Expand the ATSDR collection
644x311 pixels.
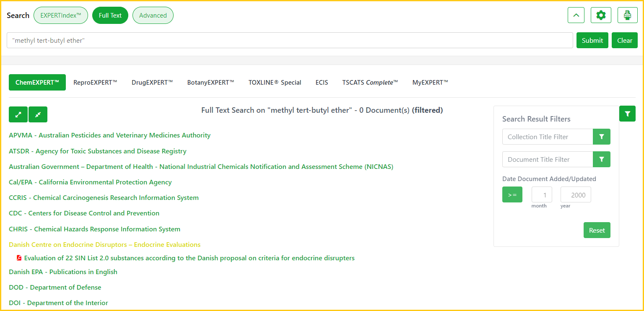97,151
